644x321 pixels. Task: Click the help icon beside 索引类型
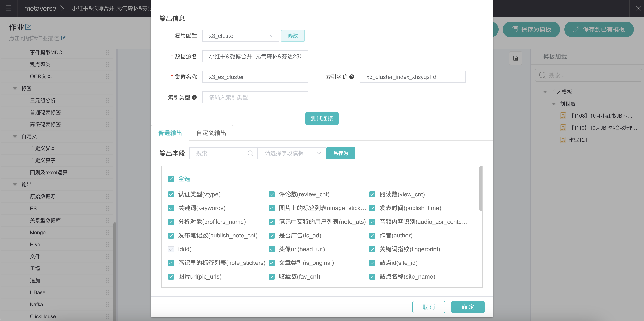point(194,97)
